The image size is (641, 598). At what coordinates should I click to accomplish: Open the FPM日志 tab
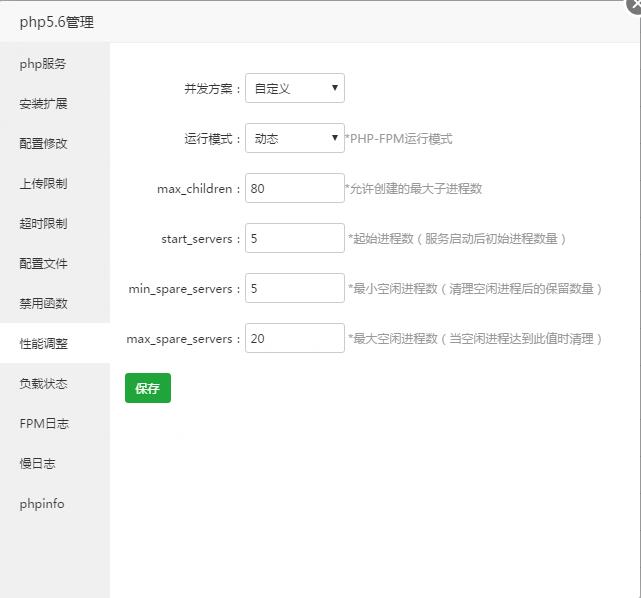pyautogui.click(x=44, y=424)
